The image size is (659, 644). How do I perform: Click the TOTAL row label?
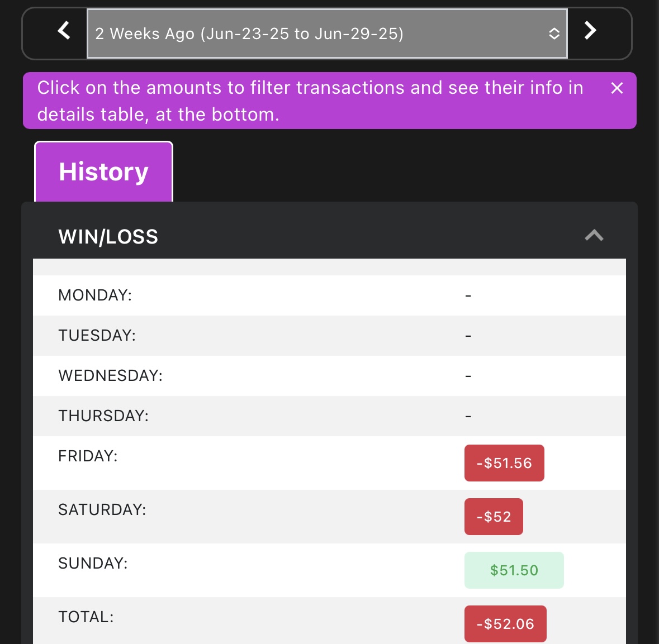(86, 617)
